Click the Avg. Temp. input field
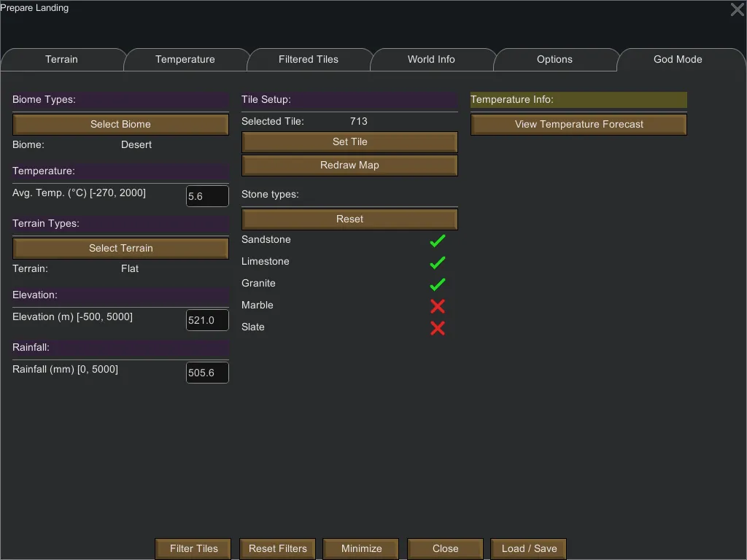Screen dimensions: 747x560 (207, 196)
